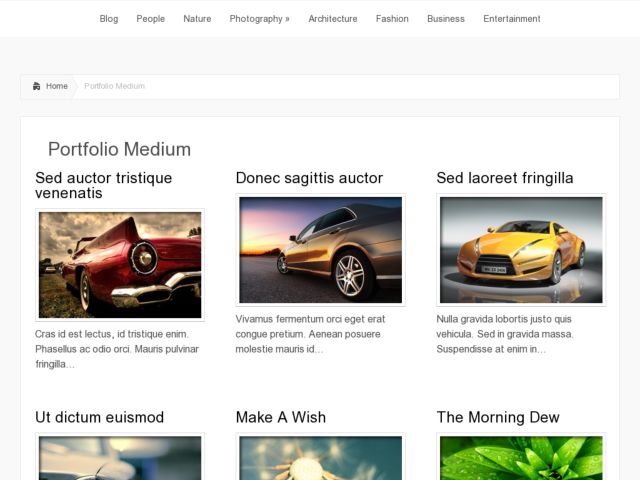The height and width of the screenshot is (480, 640).
Task: Click the yellow sports car thumbnail
Action: pyautogui.click(x=521, y=250)
